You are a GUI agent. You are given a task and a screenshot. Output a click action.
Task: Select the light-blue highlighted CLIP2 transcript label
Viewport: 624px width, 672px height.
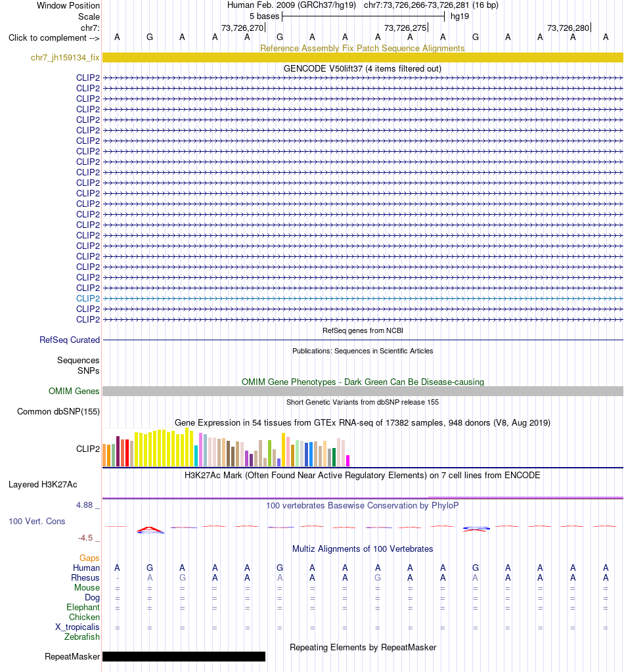pos(88,298)
